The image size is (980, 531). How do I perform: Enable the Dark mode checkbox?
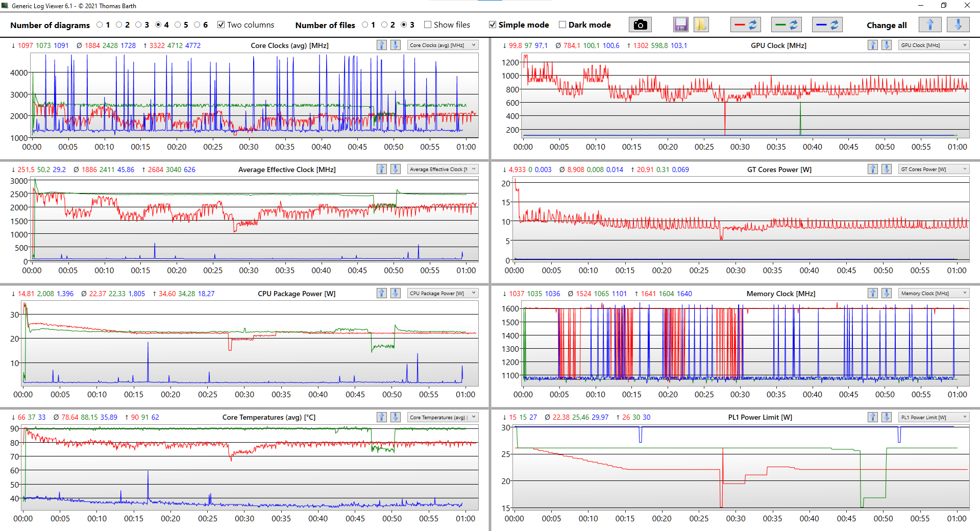click(x=562, y=25)
